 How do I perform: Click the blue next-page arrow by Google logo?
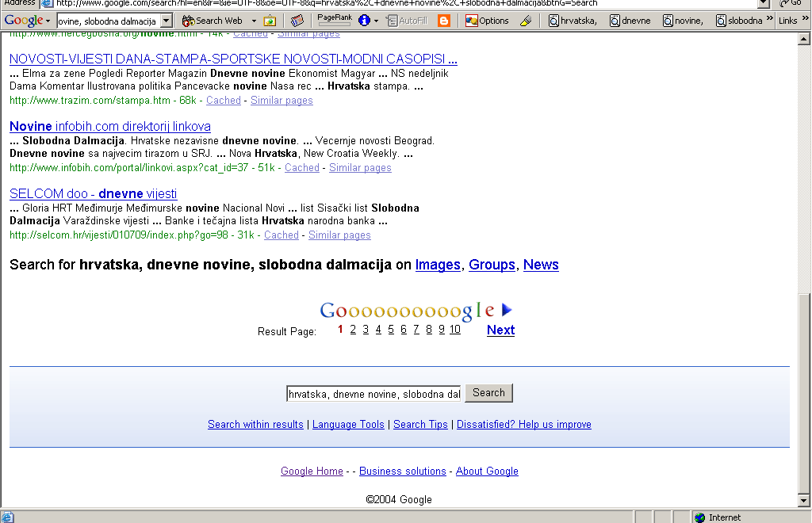[507, 310]
